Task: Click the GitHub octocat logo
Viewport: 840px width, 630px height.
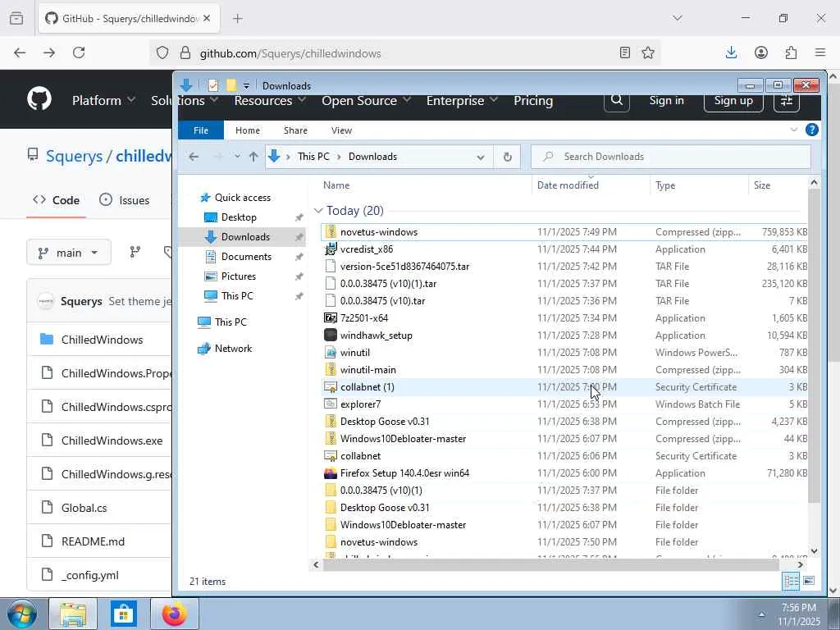Action: point(39,99)
